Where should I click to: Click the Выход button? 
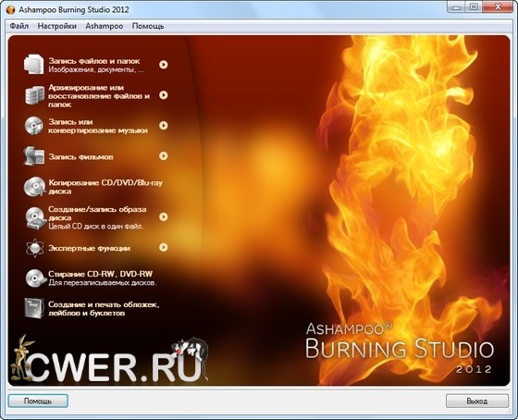[477, 401]
